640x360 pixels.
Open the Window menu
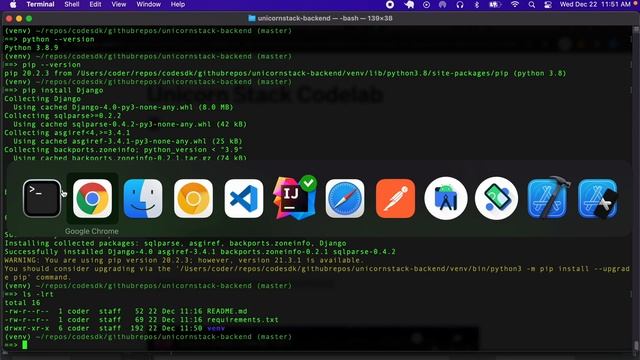tap(149, 4)
